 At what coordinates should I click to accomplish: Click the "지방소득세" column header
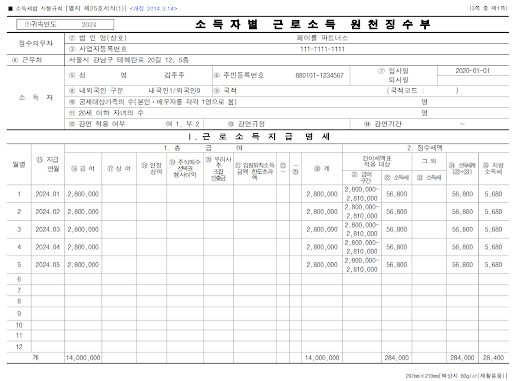tap(494, 168)
